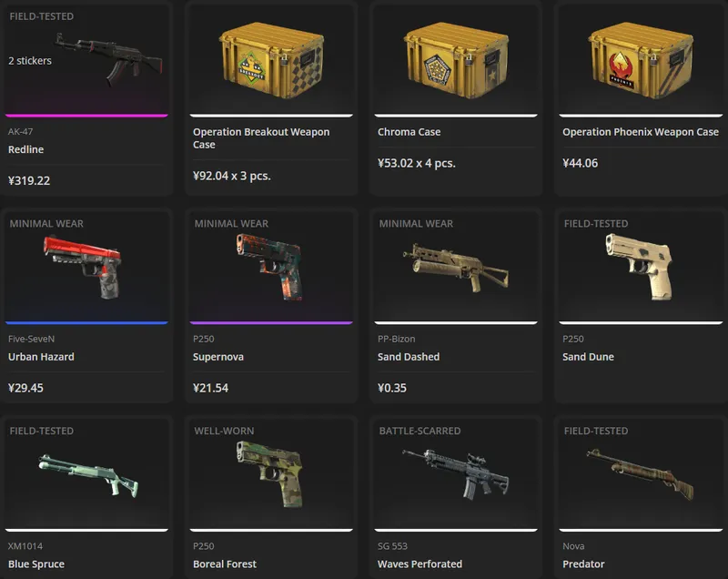This screenshot has height=579, width=728.
Task: Click the SG 553 Waves Perforated rifle
Action: (x=456, y=473)
